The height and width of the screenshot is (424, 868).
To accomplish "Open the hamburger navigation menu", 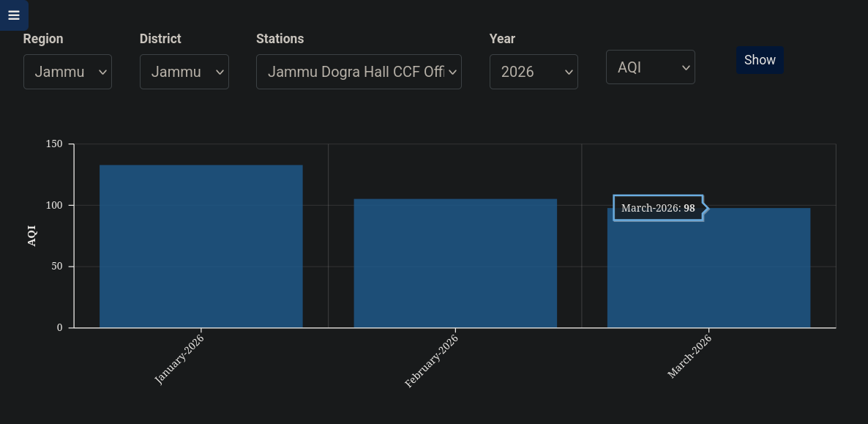I will pos(13,15).
